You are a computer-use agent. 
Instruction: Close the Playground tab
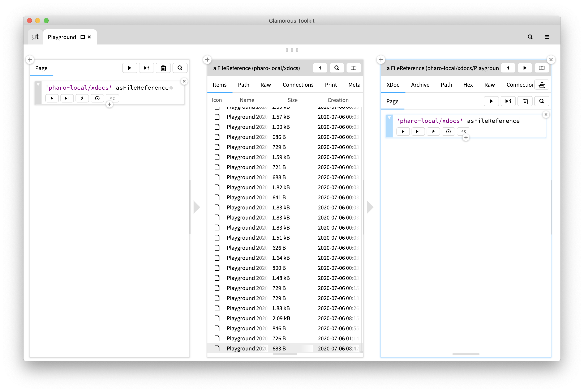click(x=89, y=37)
